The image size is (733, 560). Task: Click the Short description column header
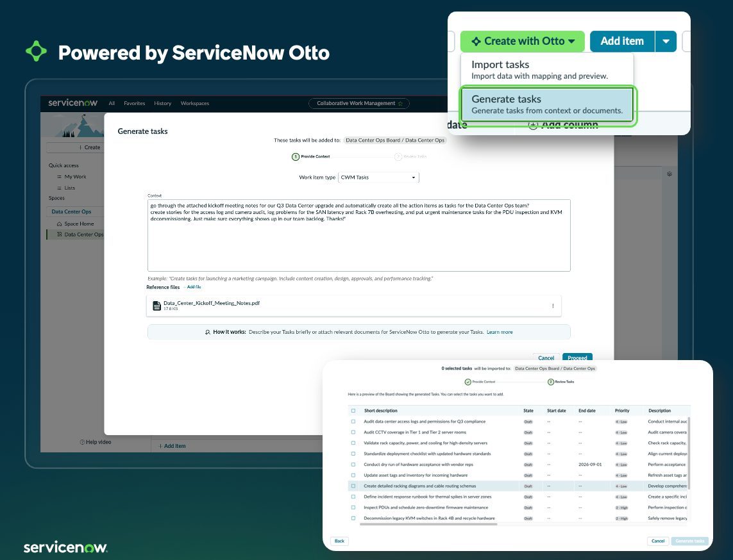coord(380,411)
